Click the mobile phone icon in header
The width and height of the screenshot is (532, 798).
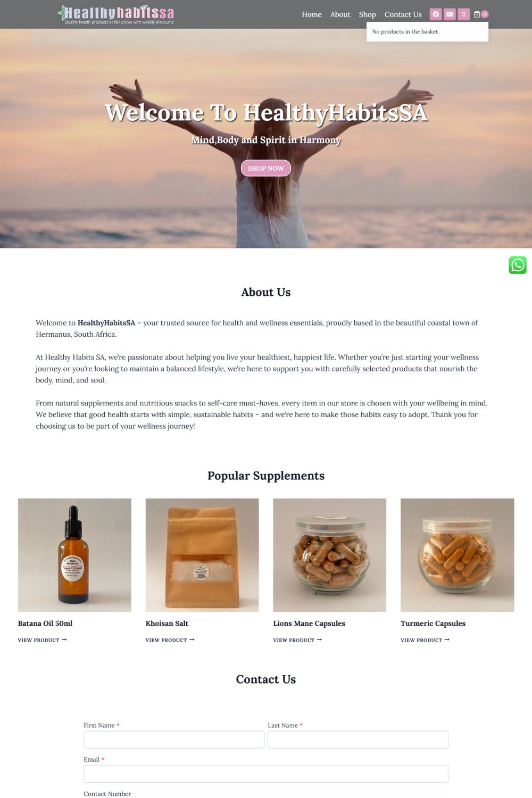point(463,14)
